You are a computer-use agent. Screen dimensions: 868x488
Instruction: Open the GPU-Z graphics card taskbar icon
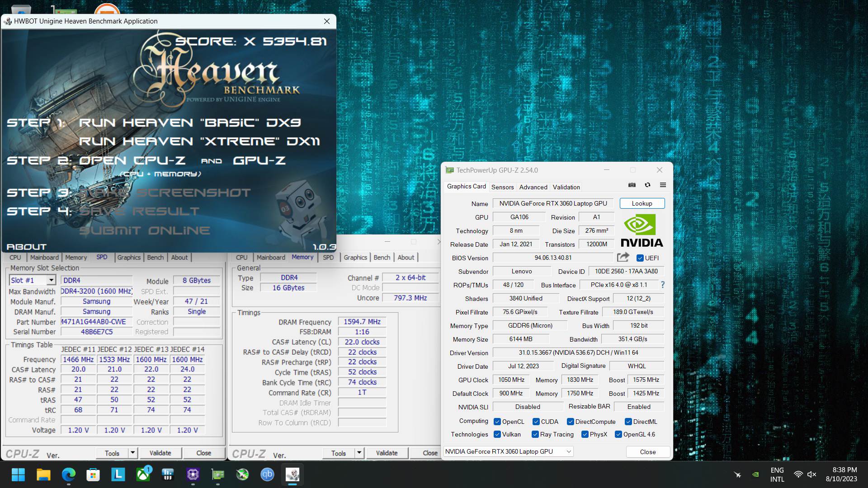218,474
